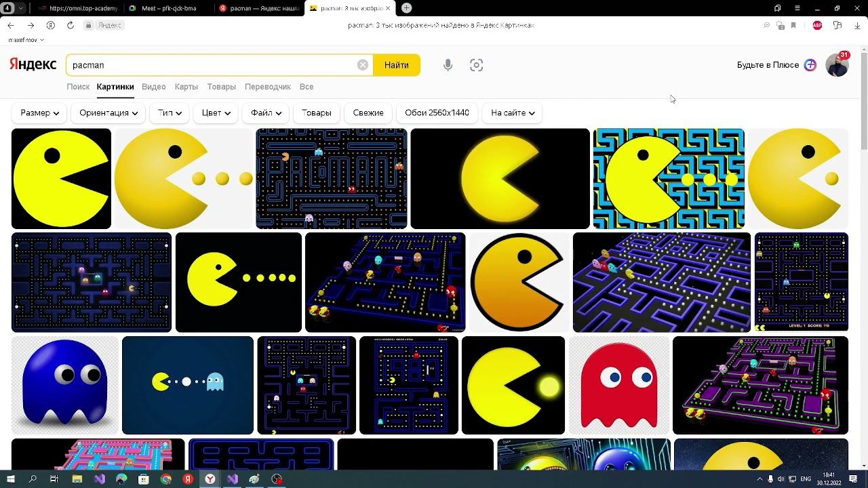Open Chrome from the taskbar
This screenshot has width=868, height=488.
tap(166, 479)
